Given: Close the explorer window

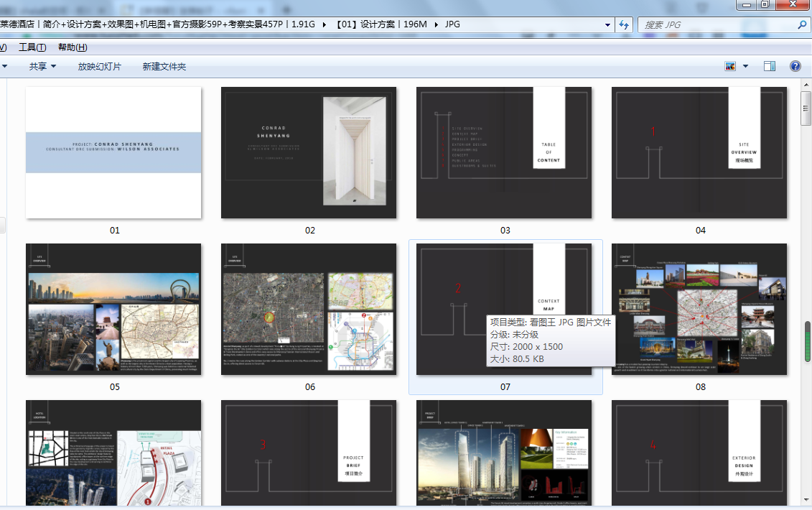Looking at the screenshot, I should click(x=793, y=4).
